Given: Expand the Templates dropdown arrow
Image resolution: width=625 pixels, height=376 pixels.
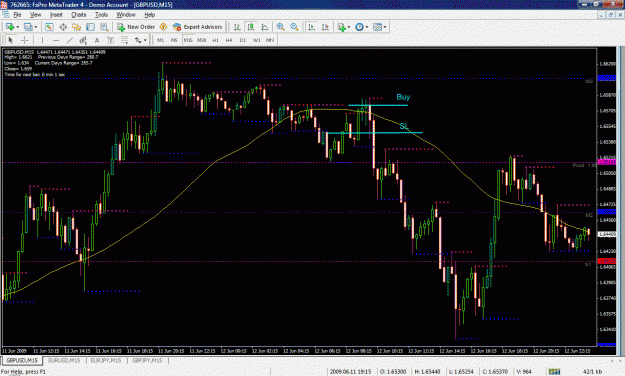Looking at the screenshot, I should 385,27.
